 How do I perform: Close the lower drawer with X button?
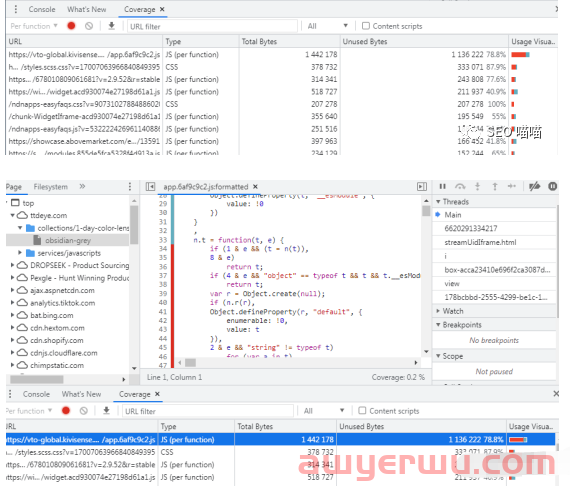(x=556, y=394)
